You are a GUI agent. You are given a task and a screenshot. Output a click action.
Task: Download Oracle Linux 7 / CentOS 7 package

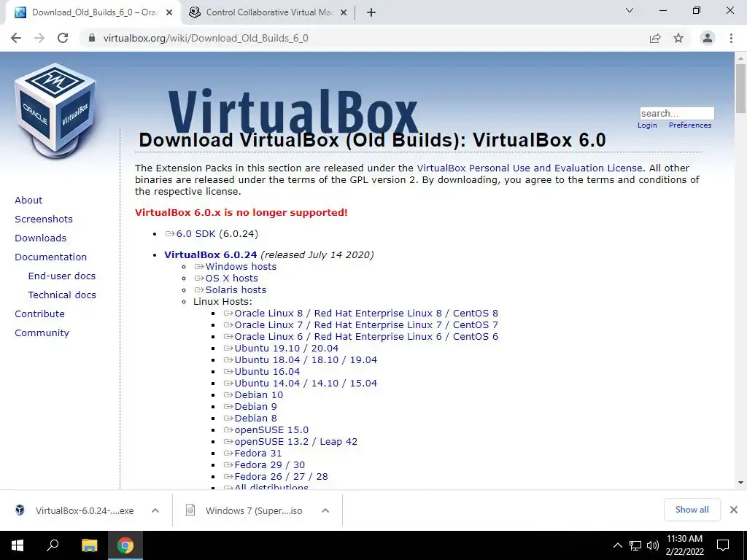pyautogui.click(x=366, y=324)
